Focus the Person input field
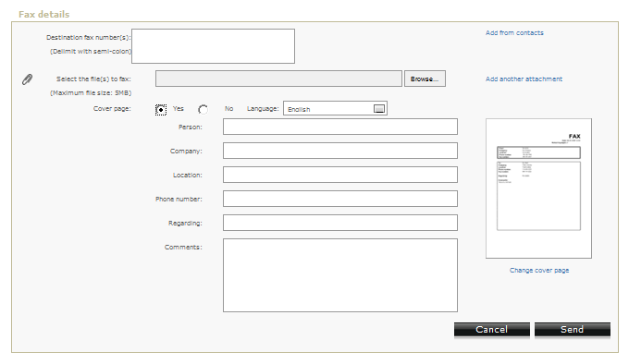The image size is (629, 364). [340, 127]
